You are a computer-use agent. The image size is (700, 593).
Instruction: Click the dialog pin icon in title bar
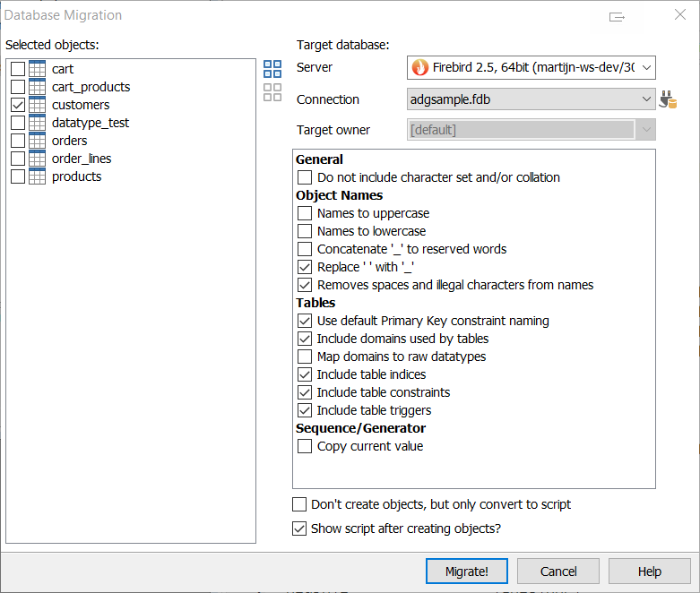pos(617,16)
